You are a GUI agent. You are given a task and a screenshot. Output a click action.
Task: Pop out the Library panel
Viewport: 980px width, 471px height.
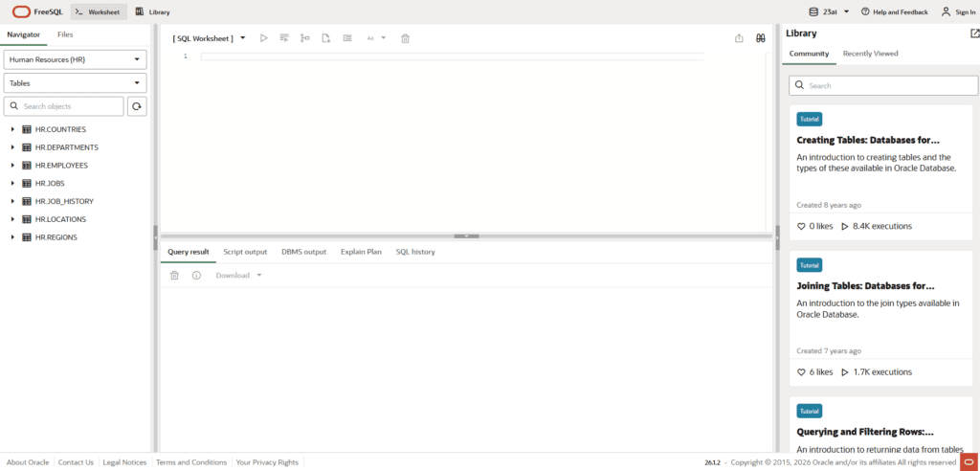974,34
